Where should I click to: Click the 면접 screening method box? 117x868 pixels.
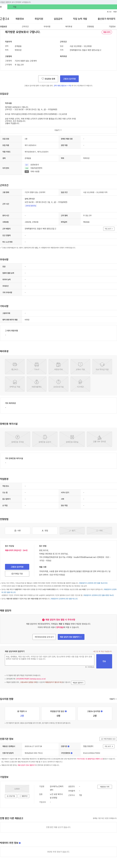[x=45, y=531]
